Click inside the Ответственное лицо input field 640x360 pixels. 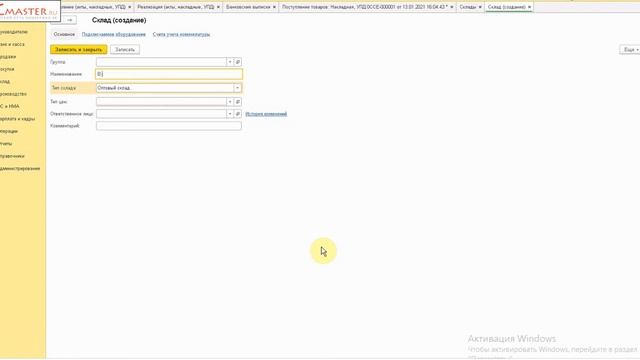pos(161,114)
